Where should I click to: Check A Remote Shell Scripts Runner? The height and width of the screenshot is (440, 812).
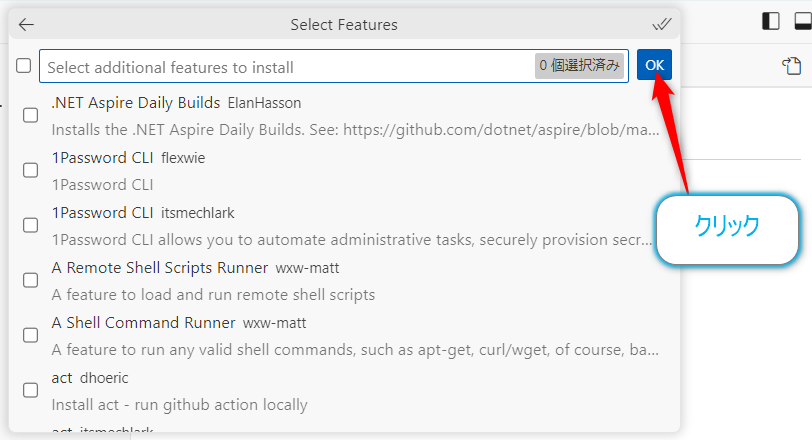31,280
